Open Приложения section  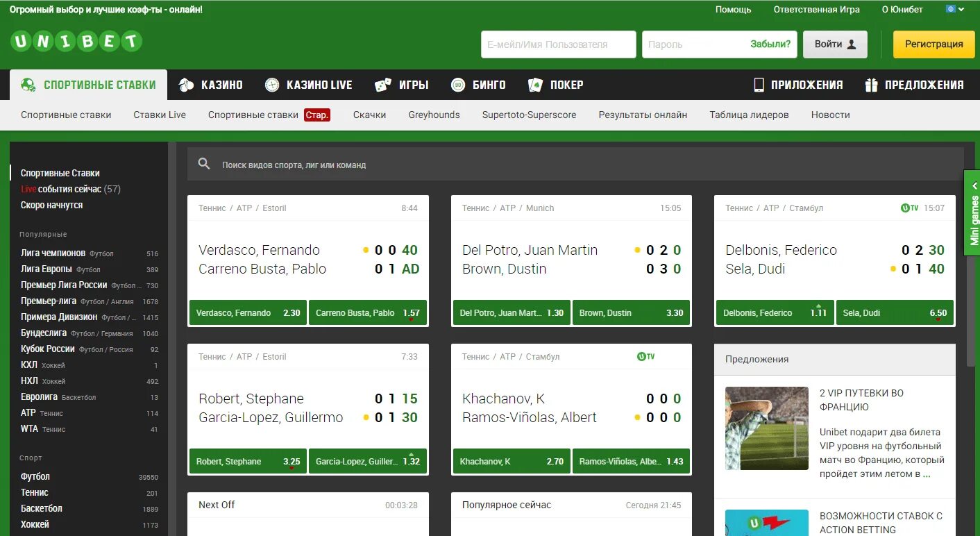click(x=797, y=85)
